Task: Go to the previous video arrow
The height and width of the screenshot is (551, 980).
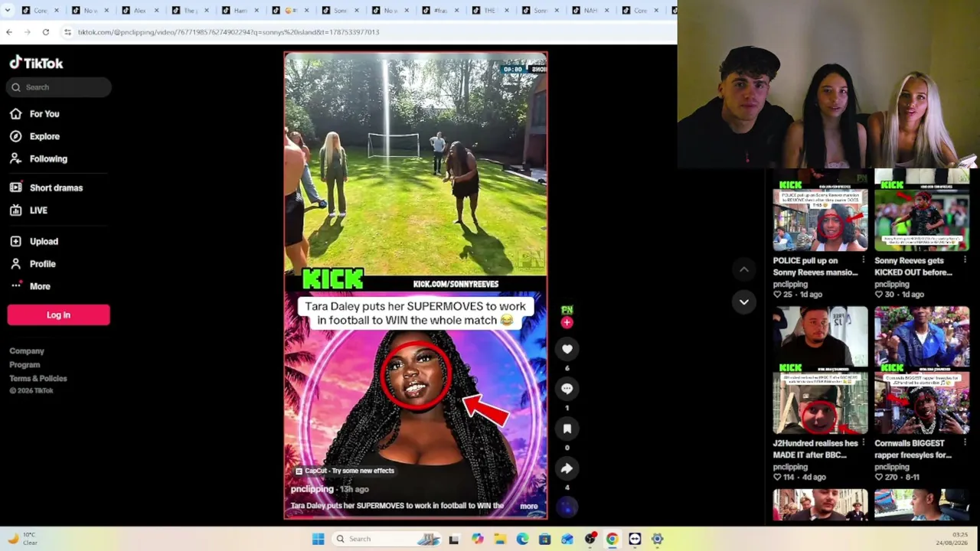Action: [x=743, y=269]
